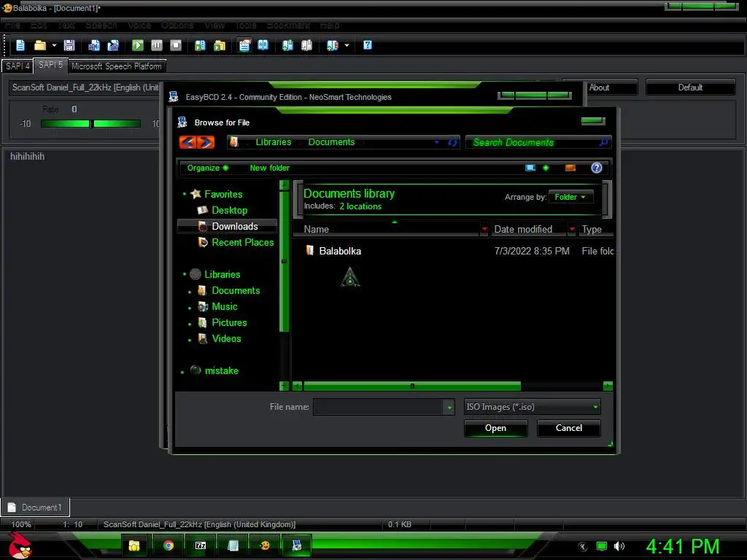747x560 pixels.
Task: Select the Balabolka folder in file list
Action: tap(340, 251)
